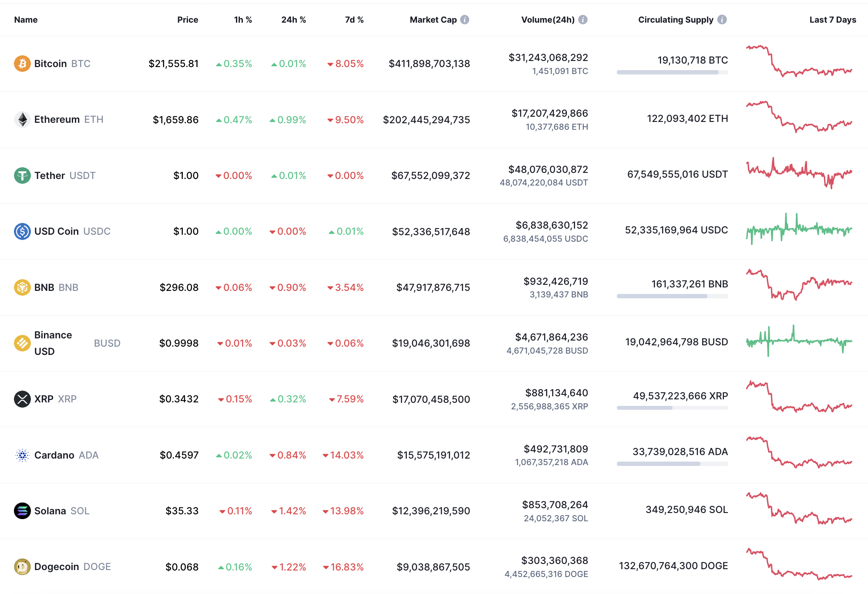
Task: Sort by the 24h % column
Action: [294, 19]
